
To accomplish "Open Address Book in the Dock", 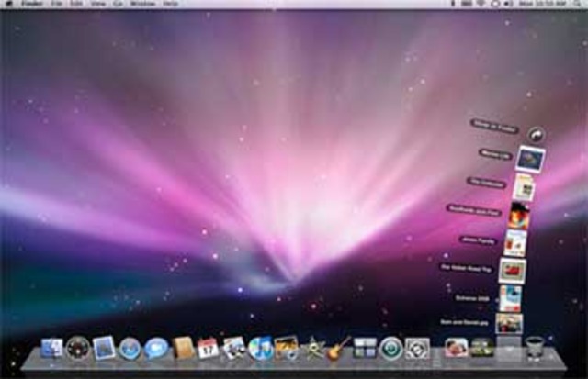I will click(x=184, y=348).
